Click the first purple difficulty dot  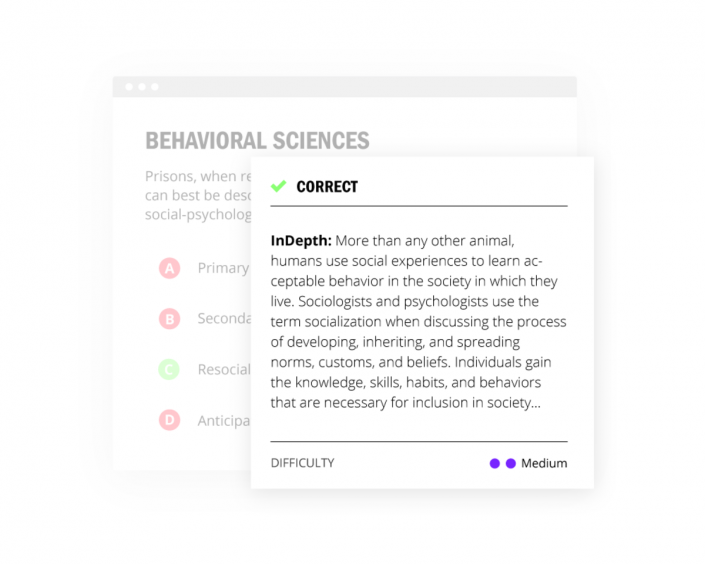point(494,463)
